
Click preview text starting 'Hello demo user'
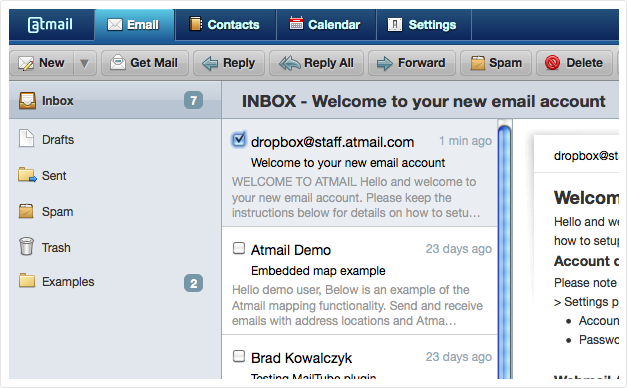click(357, 305)
